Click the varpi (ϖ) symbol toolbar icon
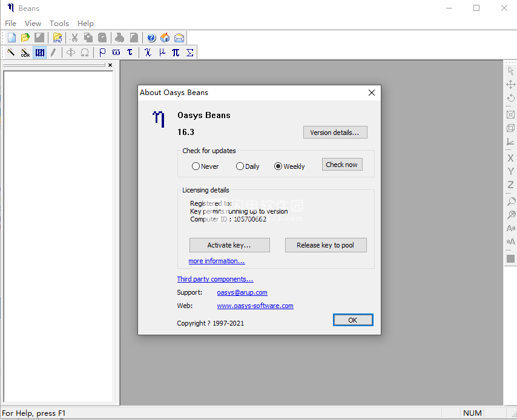This screenshot has width=517, height=420. [x=116, y=53]
